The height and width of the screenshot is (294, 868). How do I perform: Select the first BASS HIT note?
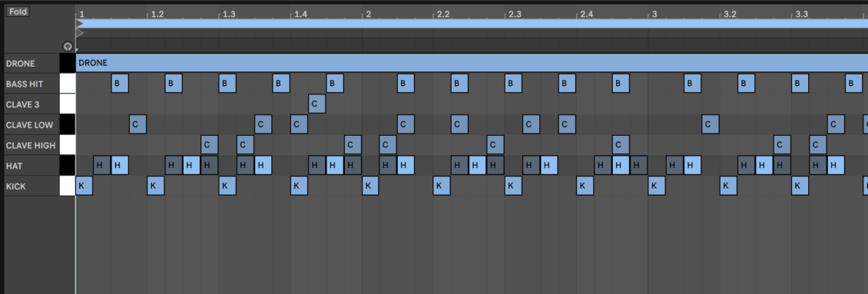(x=120, y=84)
